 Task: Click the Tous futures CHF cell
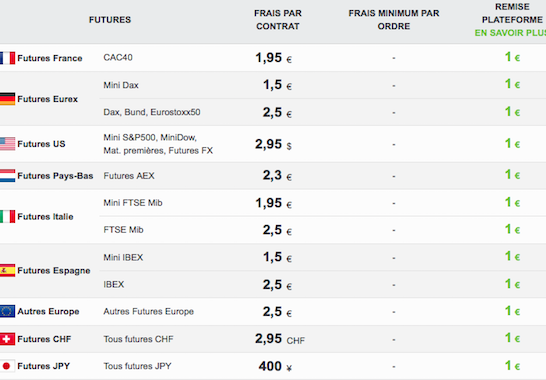138,339
